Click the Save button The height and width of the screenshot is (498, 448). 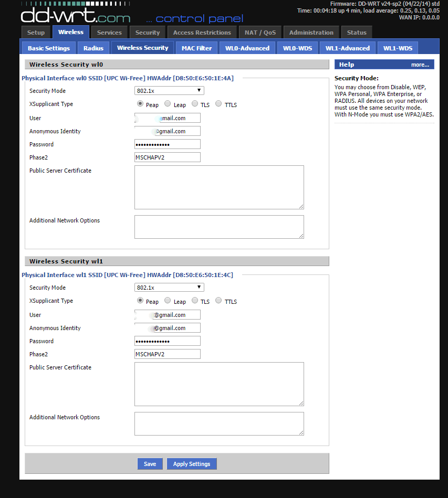(x=150, y=464)
